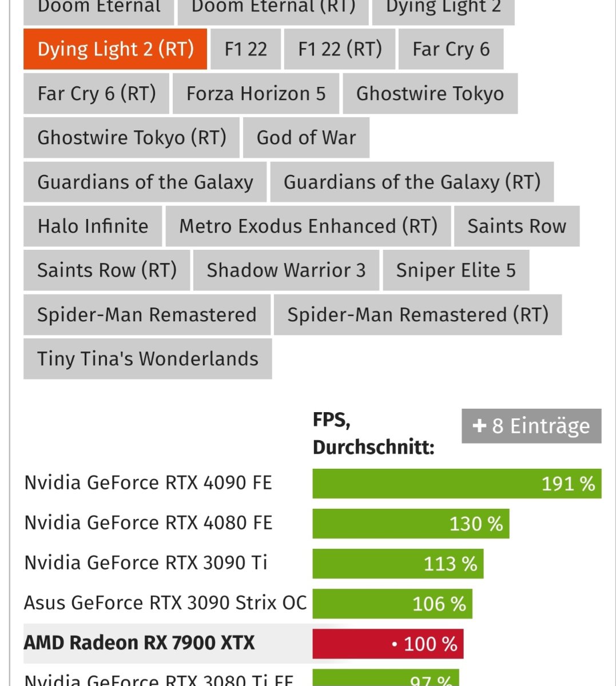Open Metro Exodus Enhanced (RT) tab
The image size is (616, 686).
coord(308,226)
